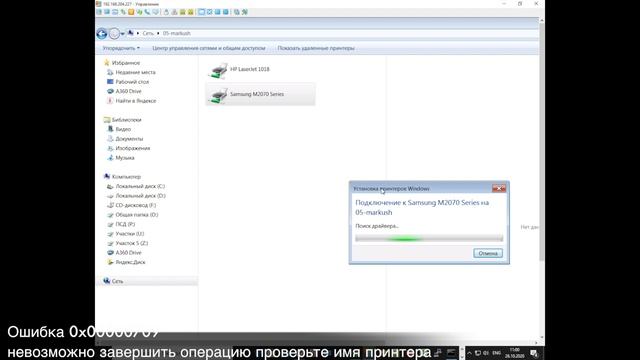Go back with the blue Back arrow
This screenshot has width=640, height=360.
[x=102, y=33]
